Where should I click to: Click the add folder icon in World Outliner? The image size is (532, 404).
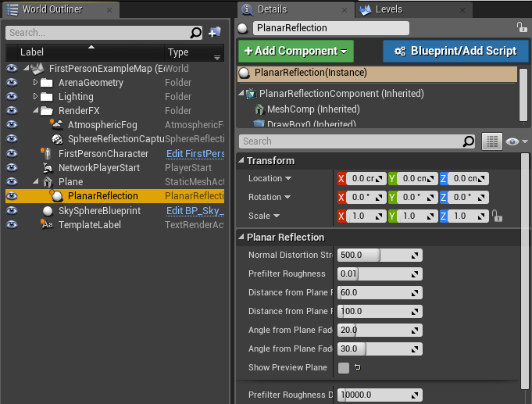(215, 33)
